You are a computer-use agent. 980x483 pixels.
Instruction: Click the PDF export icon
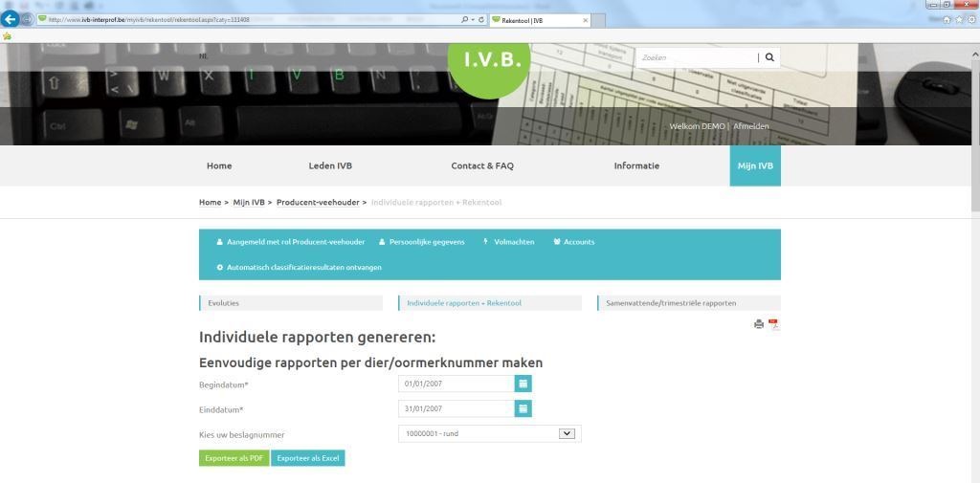[x=773, y=324]
